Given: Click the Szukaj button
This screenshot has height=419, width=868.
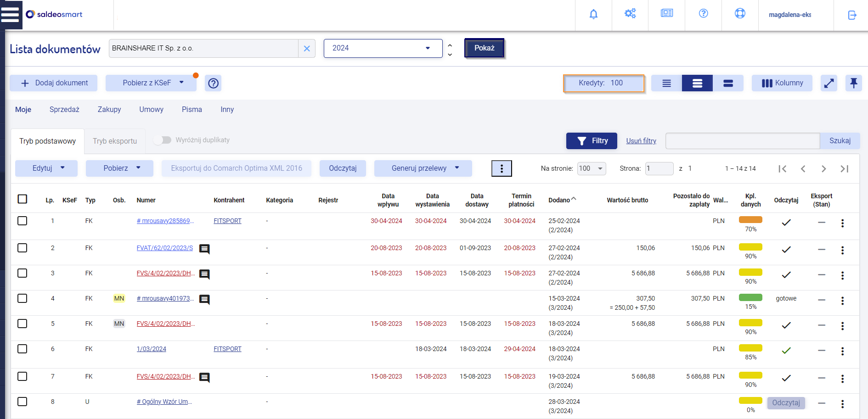Looking at the screenshot, I should click(840, 141).
